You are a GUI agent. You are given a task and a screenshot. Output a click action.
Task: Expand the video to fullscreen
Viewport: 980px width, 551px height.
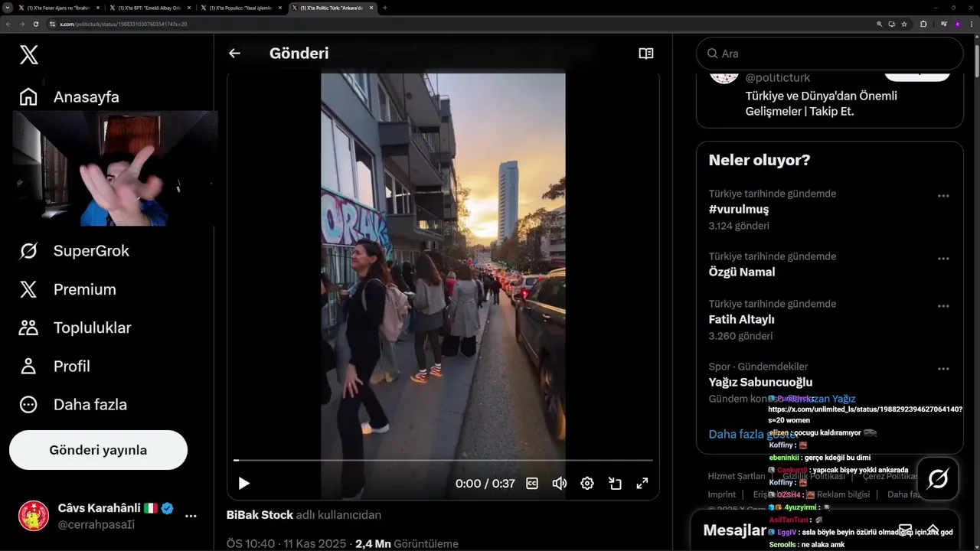pyautogui.click(x=642, y=484)
